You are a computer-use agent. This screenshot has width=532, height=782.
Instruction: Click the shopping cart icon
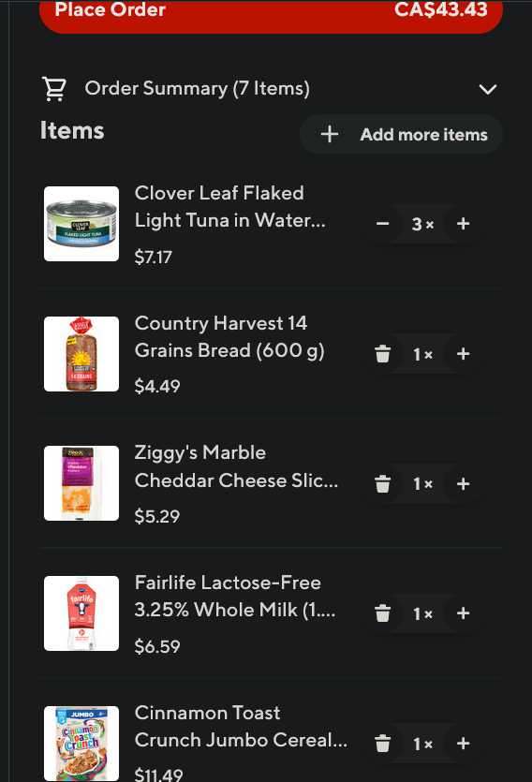tap(53, 89)
